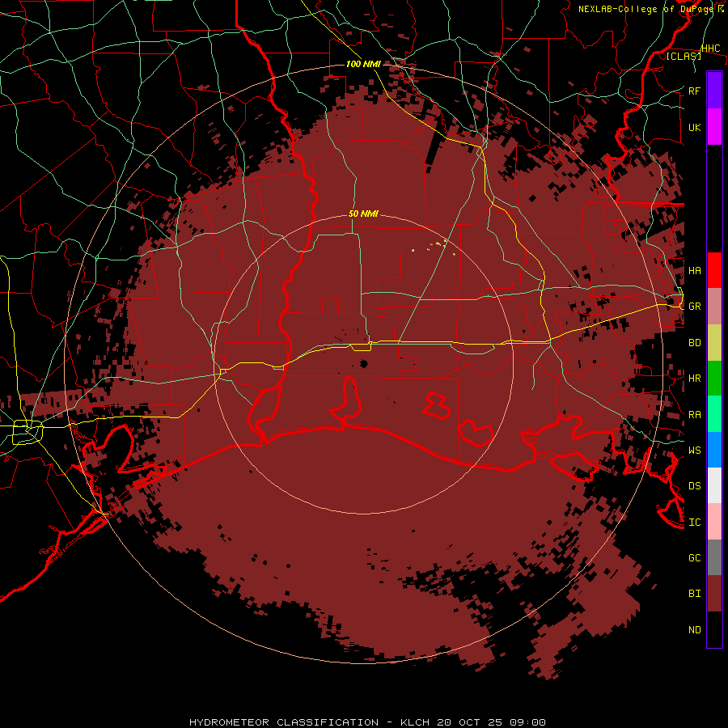Click the DS white legend swatch
This screenshot has width=728, height=728.
[x=714, y=485]
